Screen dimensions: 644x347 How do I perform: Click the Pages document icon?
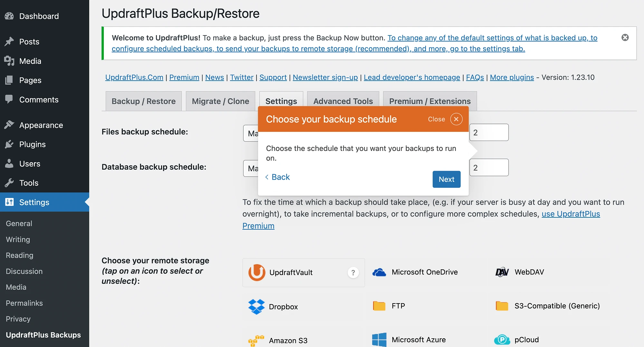[x=9, y=80]
